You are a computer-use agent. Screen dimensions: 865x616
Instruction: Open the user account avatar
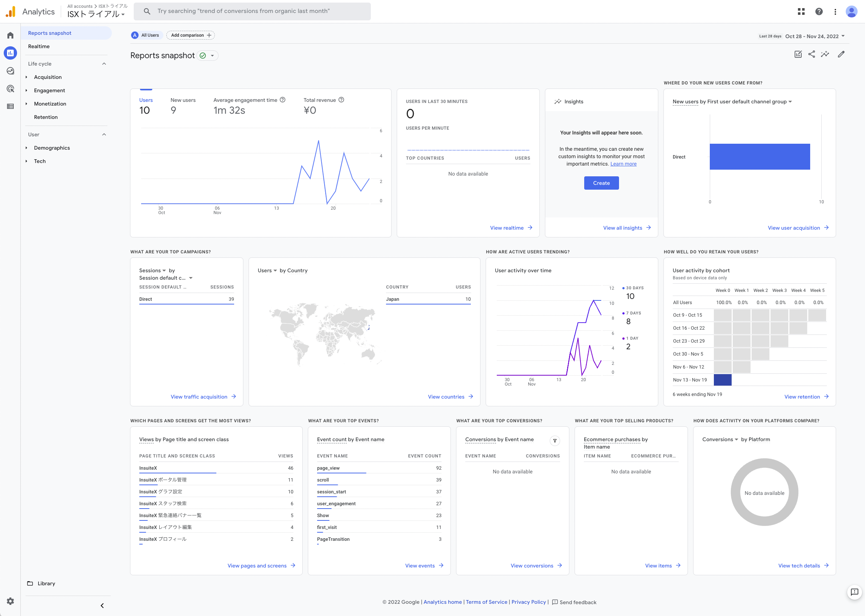[x=851, y=11]
